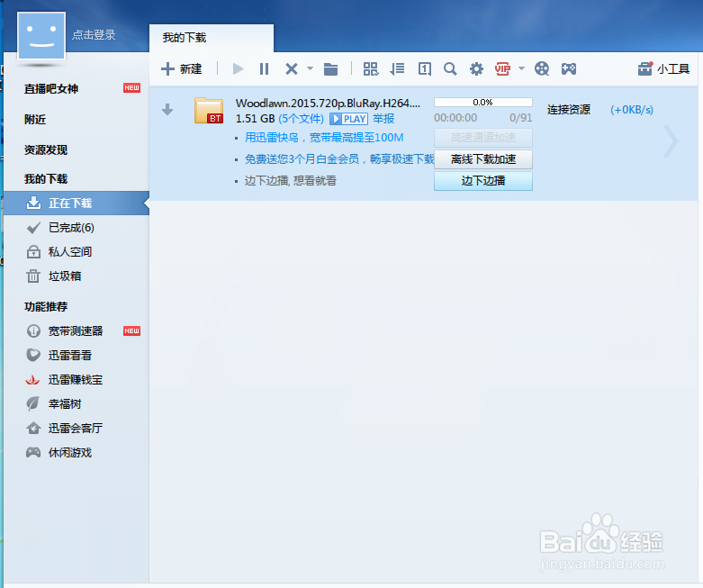Click the film reel icon in toolbar
Screen dimensions: 703x588
pyautogui.click(x=542, y=69)
